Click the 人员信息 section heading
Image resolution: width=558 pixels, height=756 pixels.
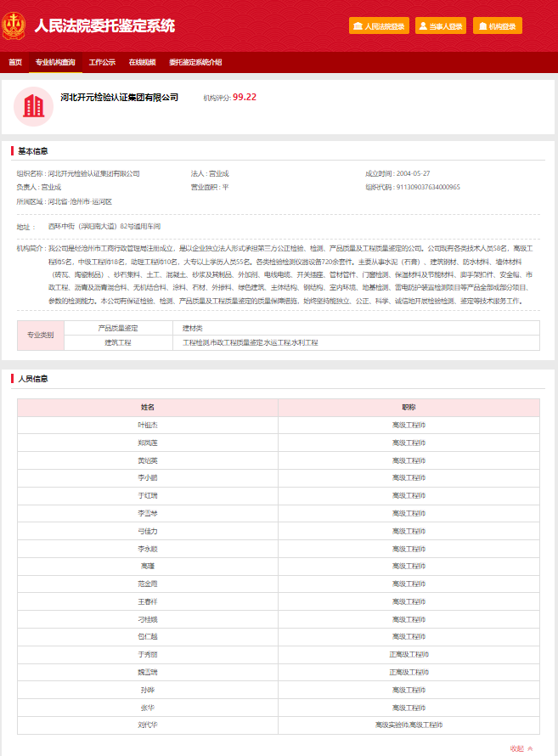point(33,379)
